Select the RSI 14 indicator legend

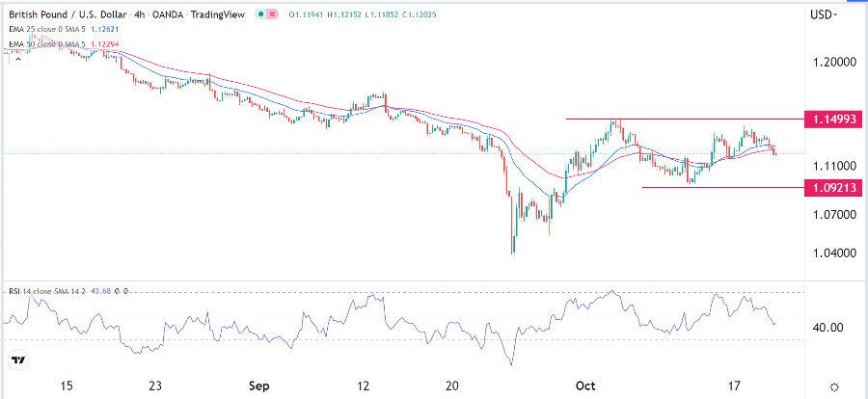(48, 291)
